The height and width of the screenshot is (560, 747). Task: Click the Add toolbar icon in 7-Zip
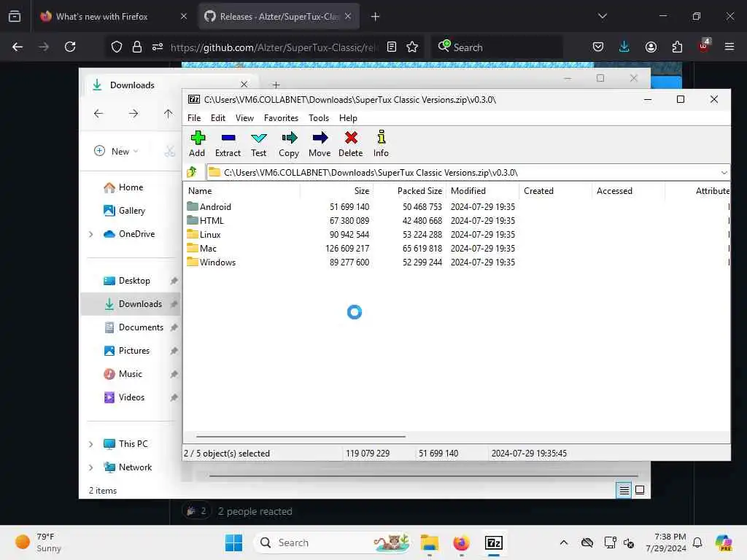tap(197, 144)
